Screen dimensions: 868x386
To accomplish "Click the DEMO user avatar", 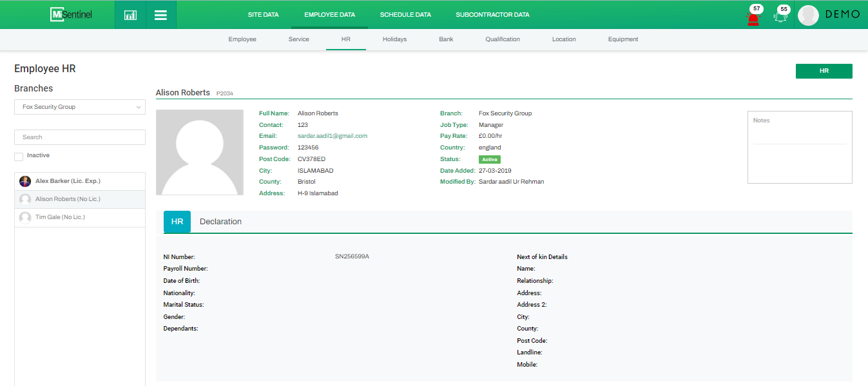I will click(808, 15).
